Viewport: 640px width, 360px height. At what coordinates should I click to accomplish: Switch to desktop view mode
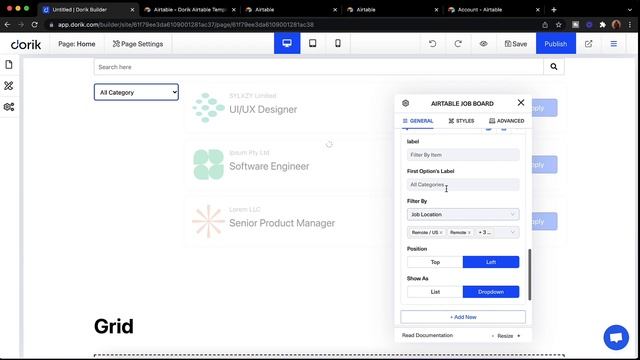(x=287, y=44)
